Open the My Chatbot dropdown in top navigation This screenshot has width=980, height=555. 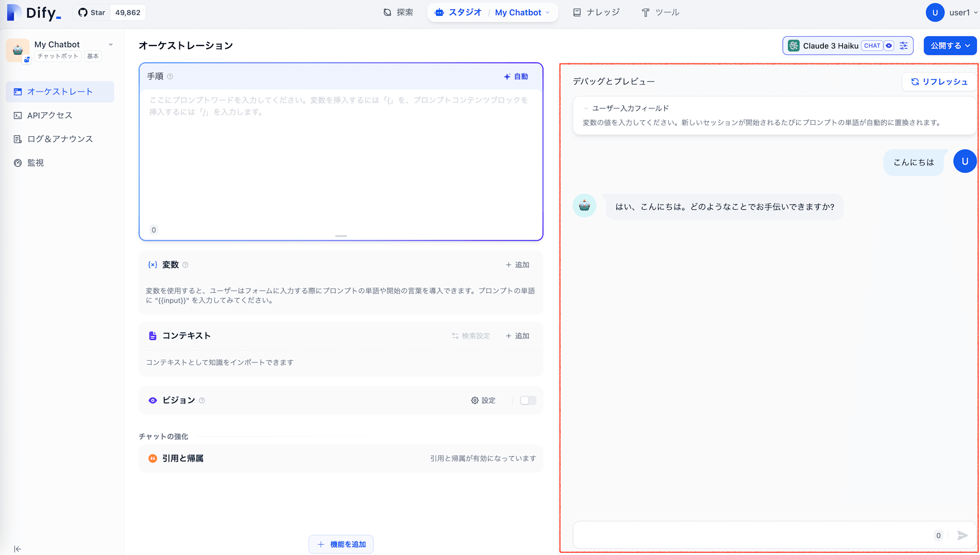pyautogui.click(x=522, y=12)
